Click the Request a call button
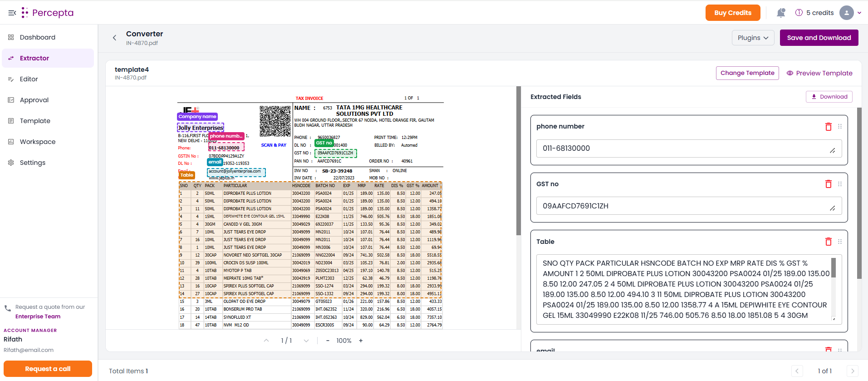 coord(48,369)
